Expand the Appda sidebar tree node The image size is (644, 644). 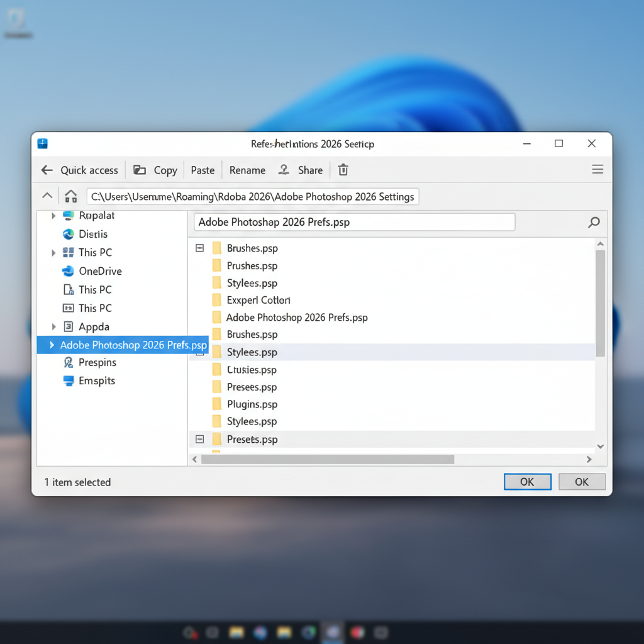(54, 326)
